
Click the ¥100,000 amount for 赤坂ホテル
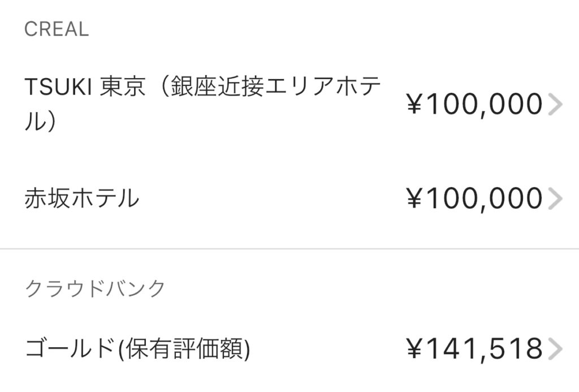[475, 199]
